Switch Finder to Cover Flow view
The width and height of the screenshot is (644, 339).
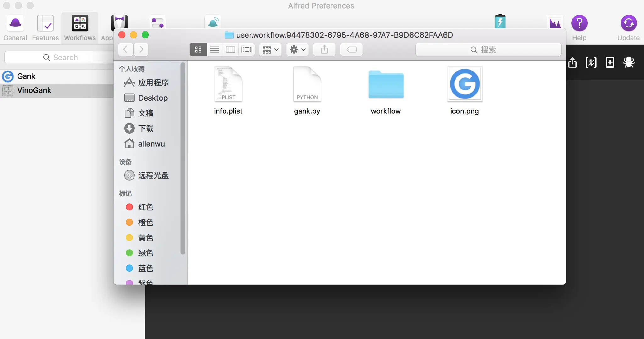(x=247, y=49)
